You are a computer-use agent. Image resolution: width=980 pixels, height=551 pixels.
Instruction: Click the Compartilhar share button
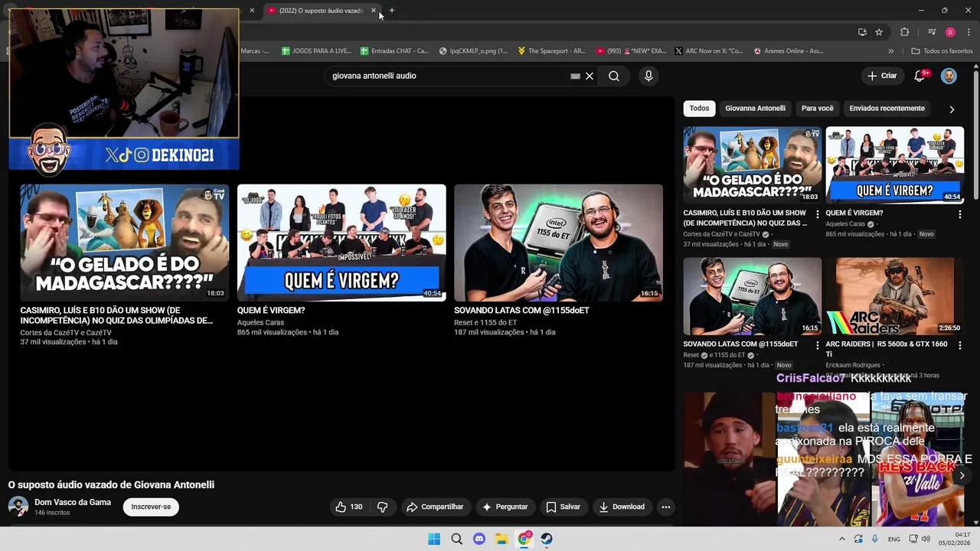[x=435, y=507]
